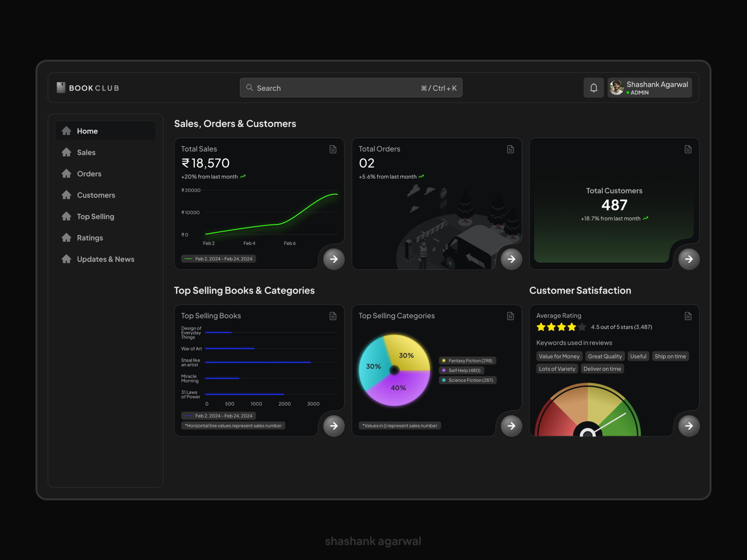Select the Great Quality keyword tag

coord(605,357)
